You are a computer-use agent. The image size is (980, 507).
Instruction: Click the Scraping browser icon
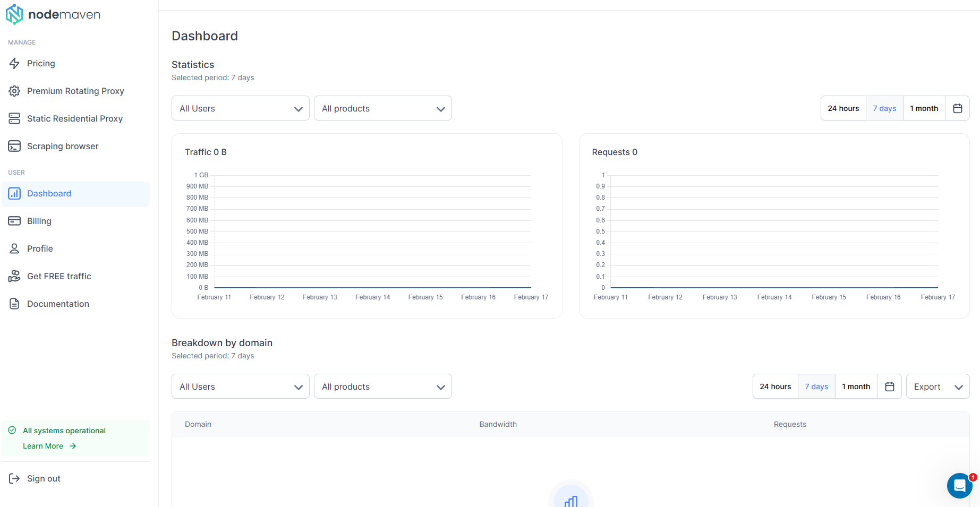pos(14,146)
